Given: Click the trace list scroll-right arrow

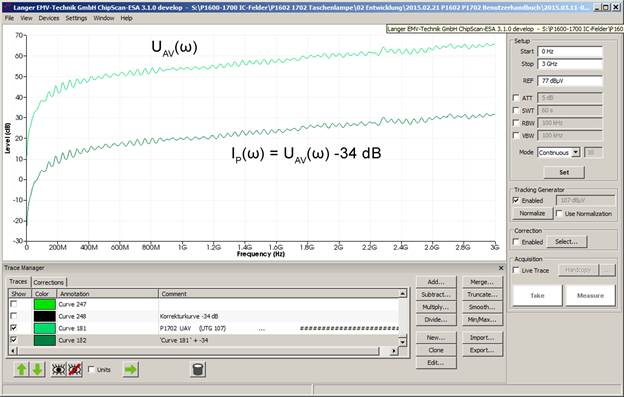Looking at the screenshot, I should [x=394, y=351].
